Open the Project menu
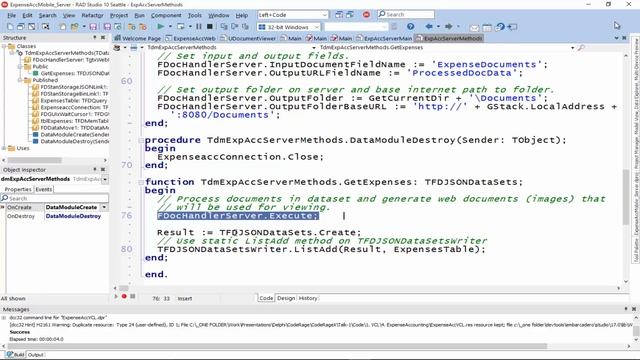This screenshot has width=640, height=360. pyautogui.click(x=119, y=15)
